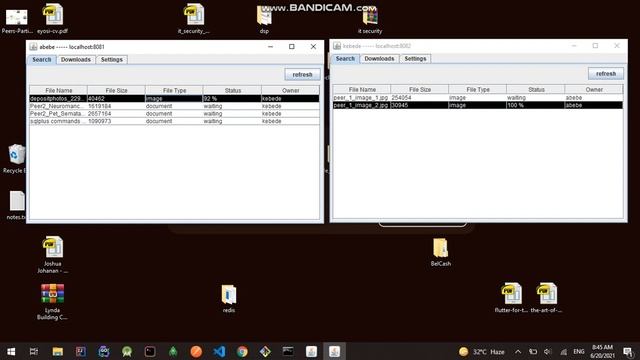Open the volume control in tray
Screen dimensions: 640x360
pos(547,351)
